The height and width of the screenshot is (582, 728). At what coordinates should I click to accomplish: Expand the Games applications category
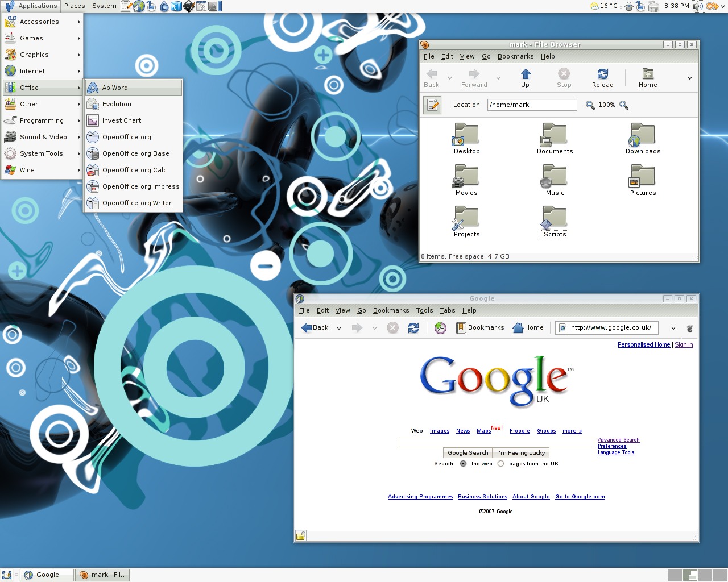coord(43,38)
